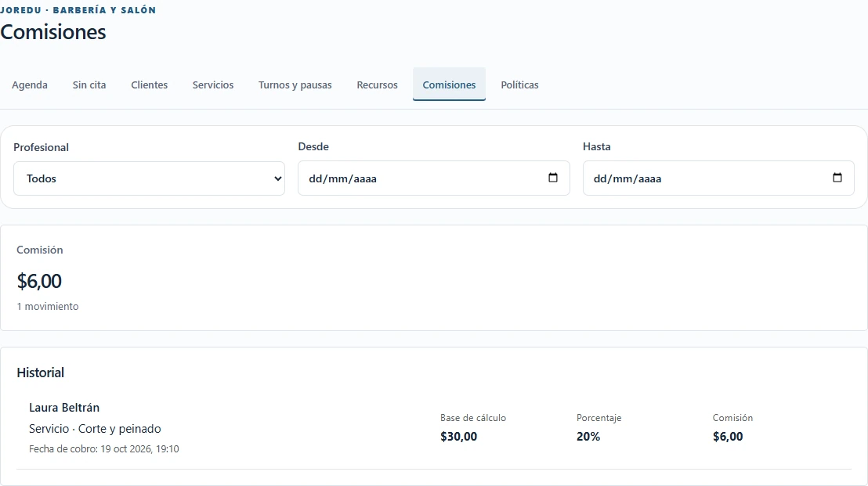Go to the Clientes tab

[149, 85]
